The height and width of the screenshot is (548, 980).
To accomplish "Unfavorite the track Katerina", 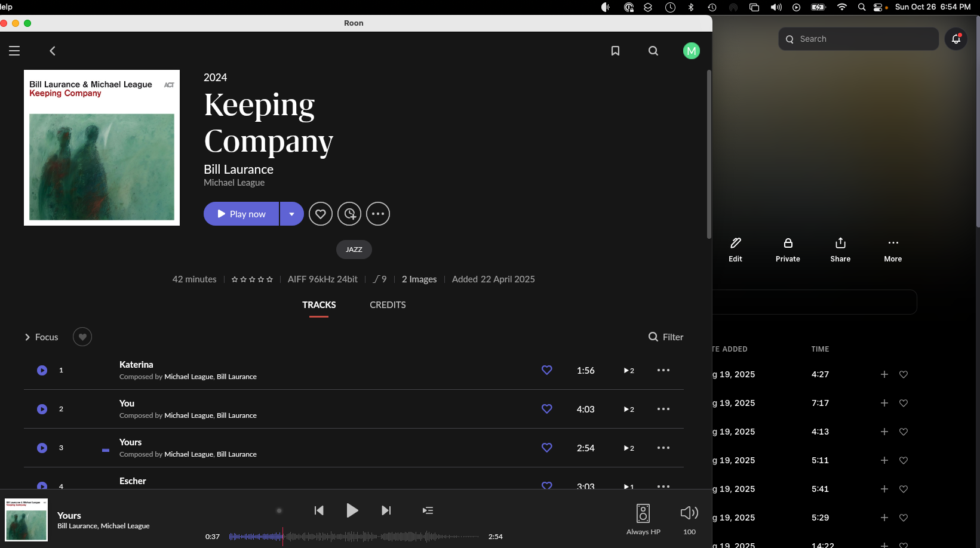I will pos(546,370).
